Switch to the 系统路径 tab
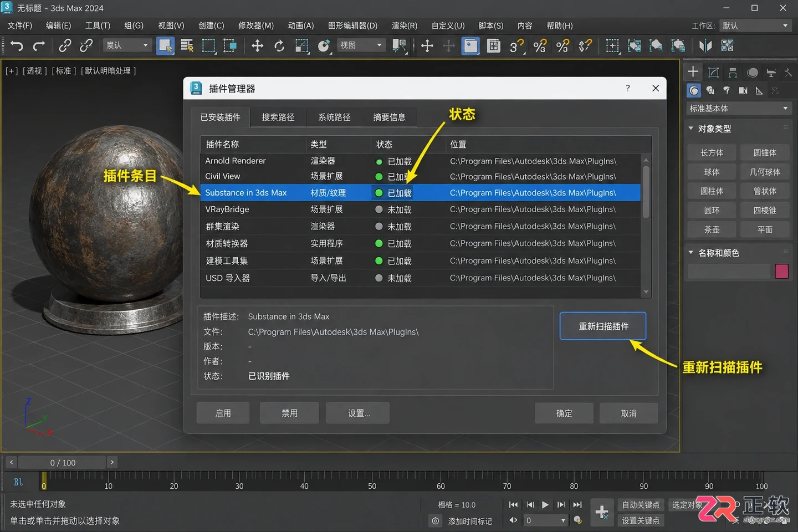 tap(334, 117)
